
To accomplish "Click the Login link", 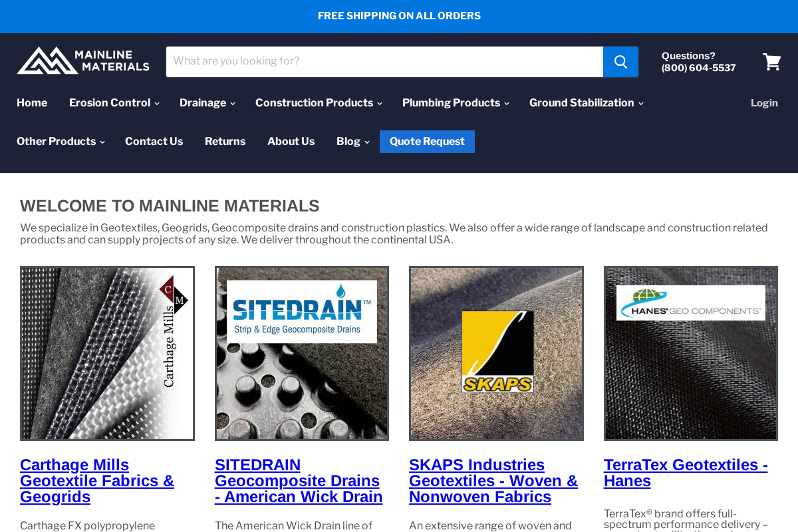I will (764, 102).
